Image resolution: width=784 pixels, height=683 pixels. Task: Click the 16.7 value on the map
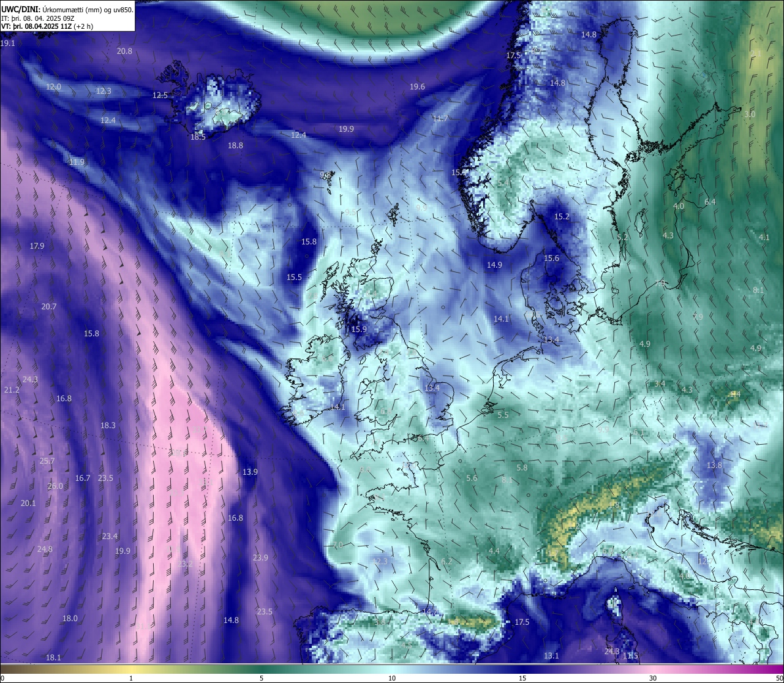83,478
